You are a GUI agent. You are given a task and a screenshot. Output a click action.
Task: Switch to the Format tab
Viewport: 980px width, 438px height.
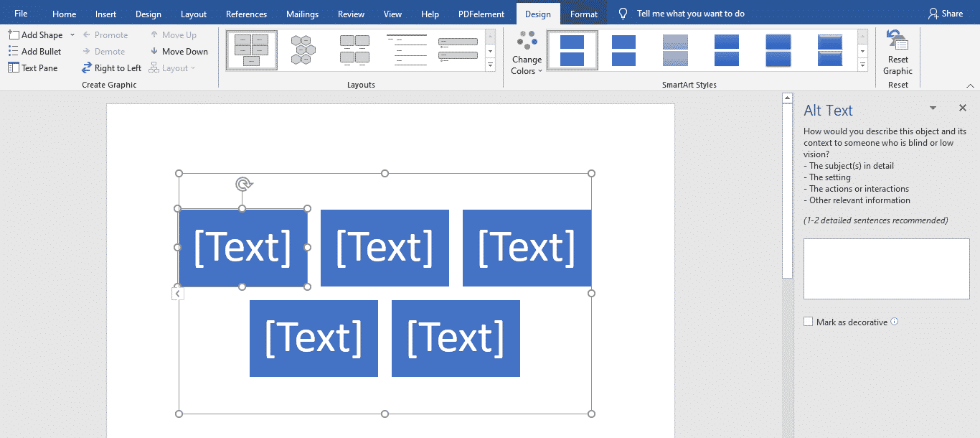tap(584, 13)
